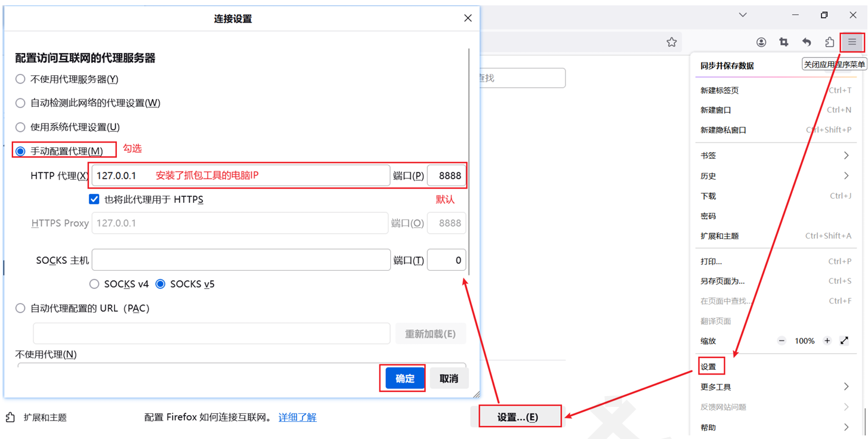
Task: Click zoom in plus icon
Action: click(827, 341)
